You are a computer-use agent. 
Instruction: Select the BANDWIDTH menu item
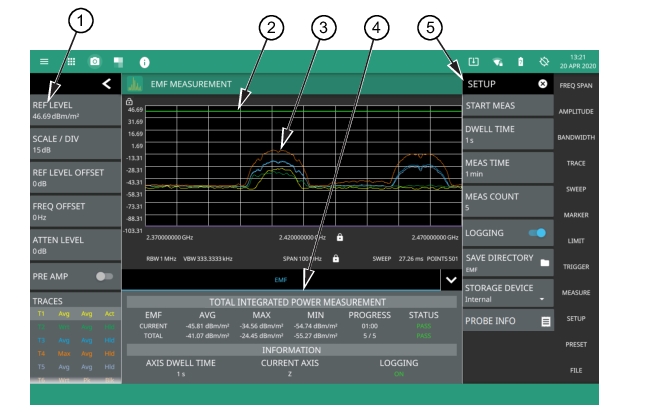tap(602, 137)
